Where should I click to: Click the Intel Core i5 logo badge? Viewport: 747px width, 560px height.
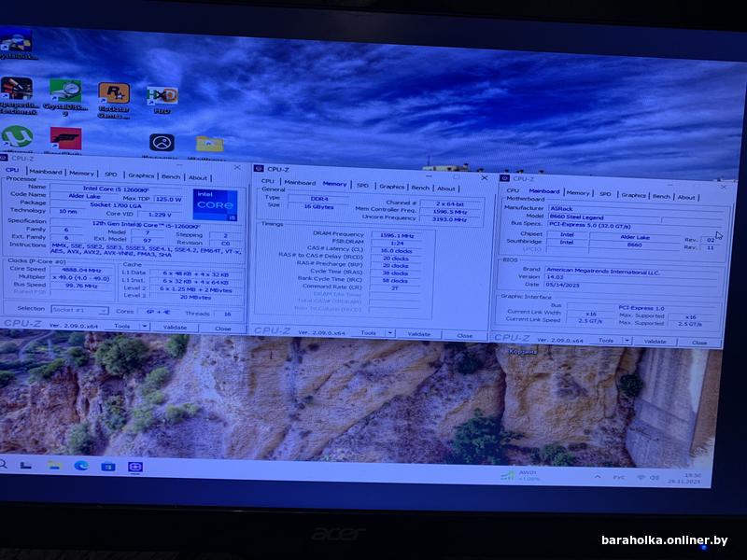pyautogui.click(x=216, y=204)
